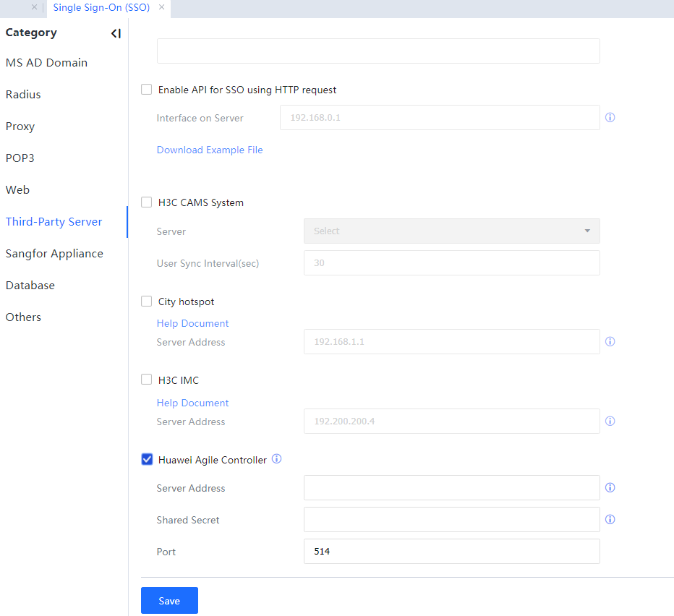Close the Single Sign-On (SSO) tab

pyautogui.click(x=161, y=7)
